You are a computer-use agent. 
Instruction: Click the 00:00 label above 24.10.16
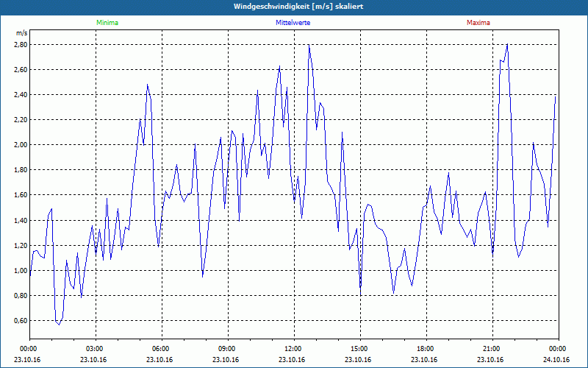pyautogui.click(x=558, y=349)
